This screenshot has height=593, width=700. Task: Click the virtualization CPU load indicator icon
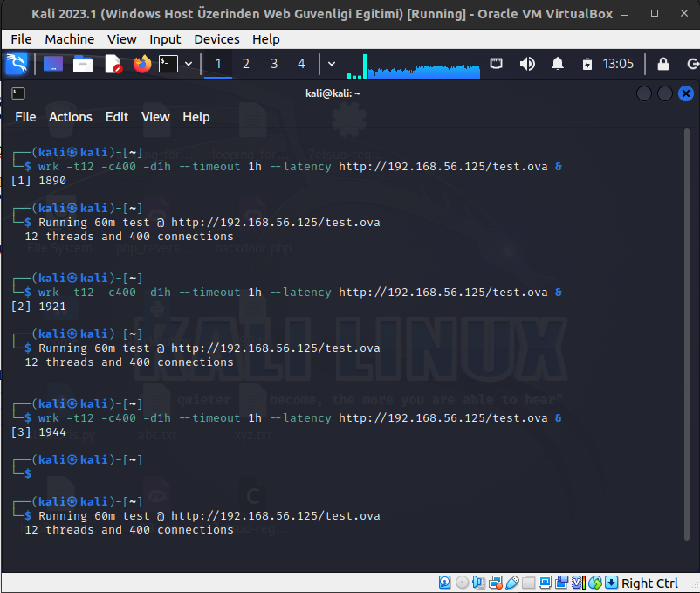[x=579, y=583]
